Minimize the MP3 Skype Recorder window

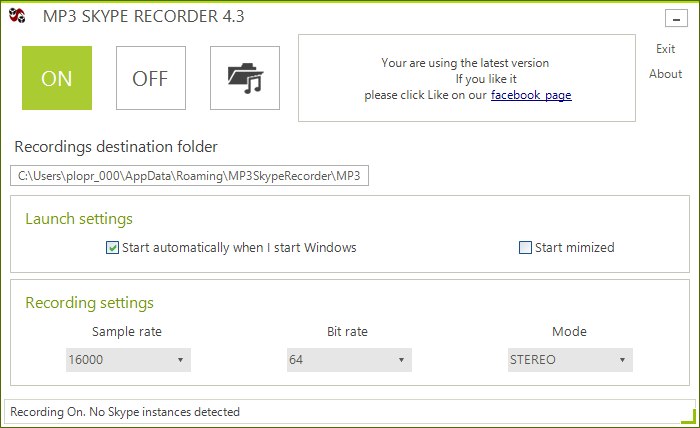[676, 19]
